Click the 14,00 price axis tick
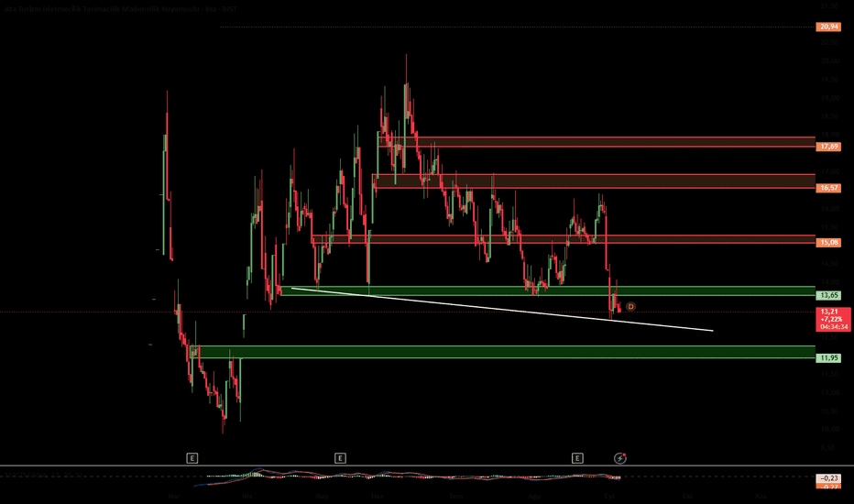Image resolution: width=854 pixels, height=504 pixels. tap(830, 282)
